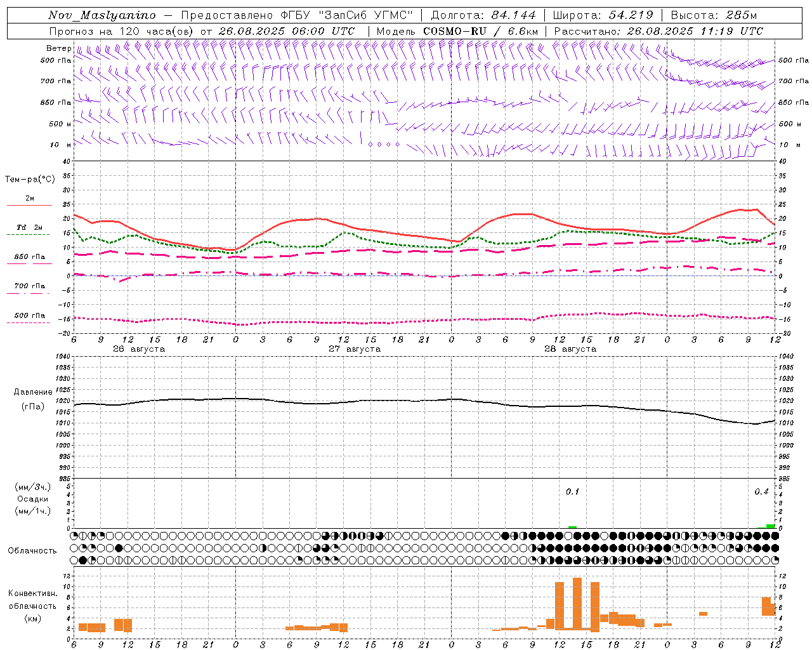Click the Осадки section label
Screen dimensions: 812x650
pyautogui.click(x=33, y=499)
